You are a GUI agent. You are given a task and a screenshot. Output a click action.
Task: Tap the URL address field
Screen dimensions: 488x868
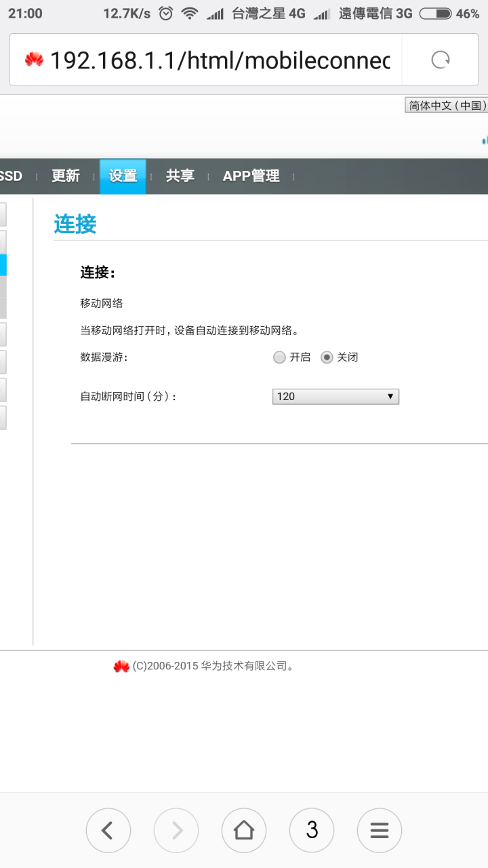click(220, 60)
